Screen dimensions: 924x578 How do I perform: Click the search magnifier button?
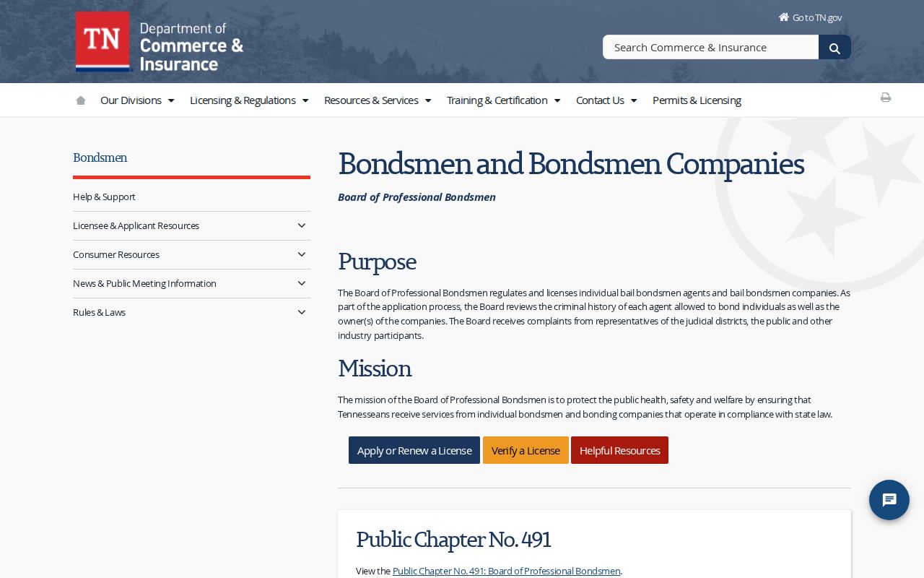coord(834,48)
